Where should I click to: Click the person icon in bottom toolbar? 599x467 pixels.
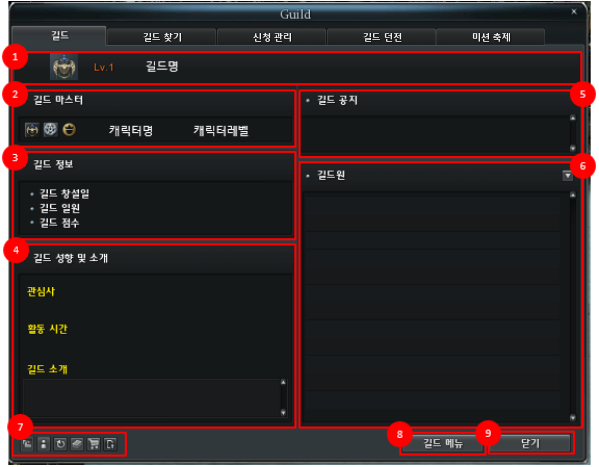click(44, 444)
